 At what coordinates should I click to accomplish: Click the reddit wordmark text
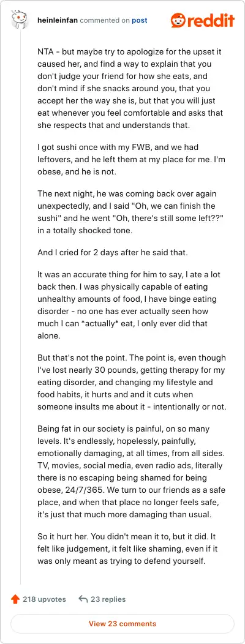pyautogui.click(x=211, y=20)
